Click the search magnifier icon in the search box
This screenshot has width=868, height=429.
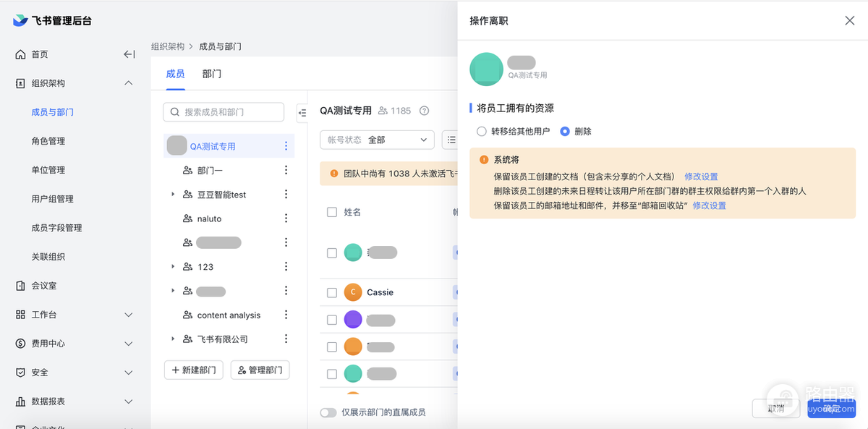tap(175, 112)
